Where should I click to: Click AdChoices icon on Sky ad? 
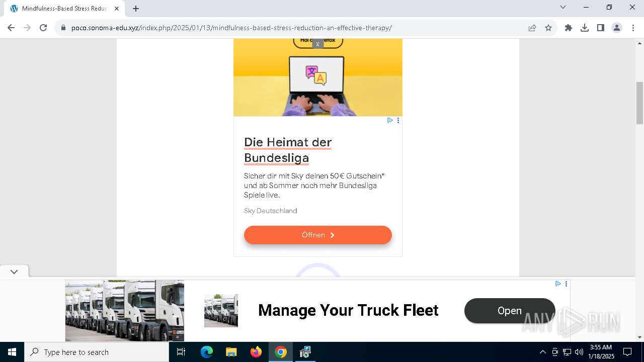pyautogui.click(x=390, y=120)
